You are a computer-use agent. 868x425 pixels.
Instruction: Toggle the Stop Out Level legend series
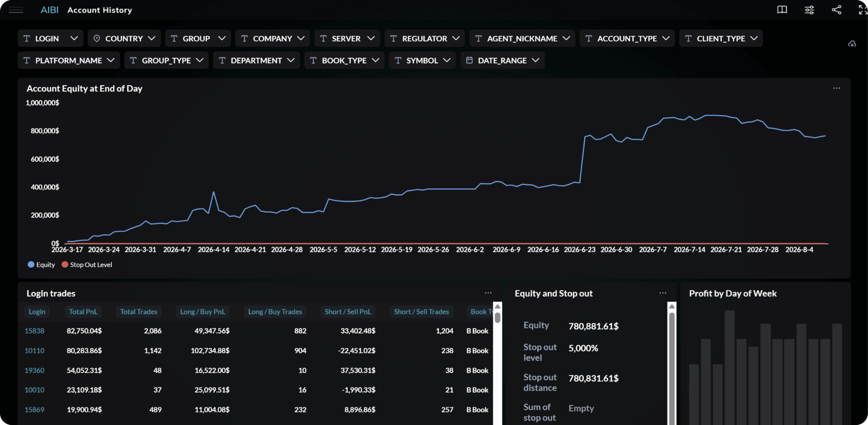click(87, 264)
